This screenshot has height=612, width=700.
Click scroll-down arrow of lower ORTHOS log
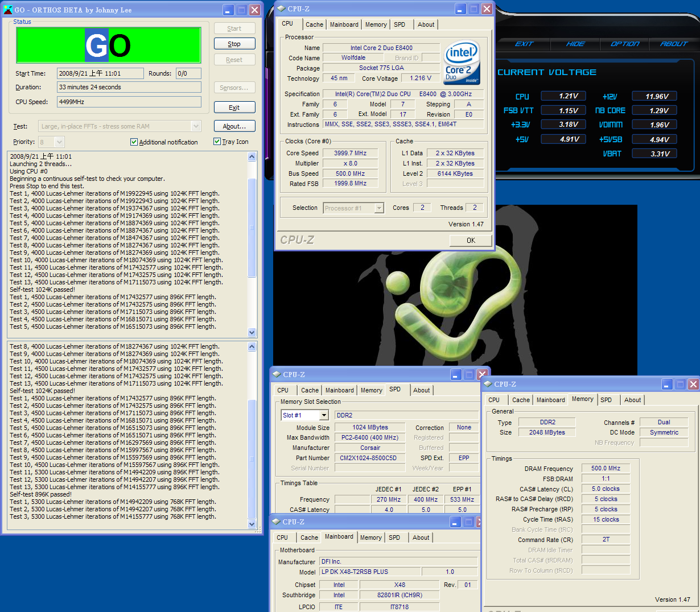coord(252,524)
